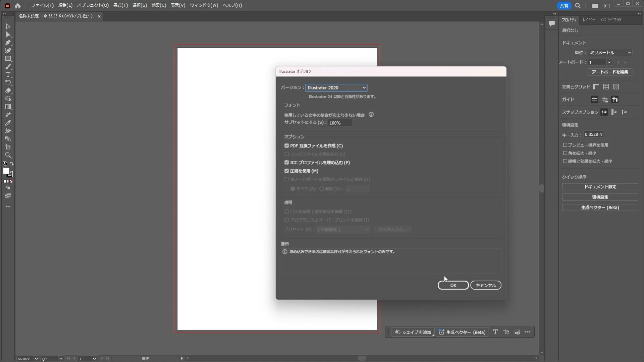644x362 pixels.
Task: Select the Pen tool
Action: pos(8,43)
